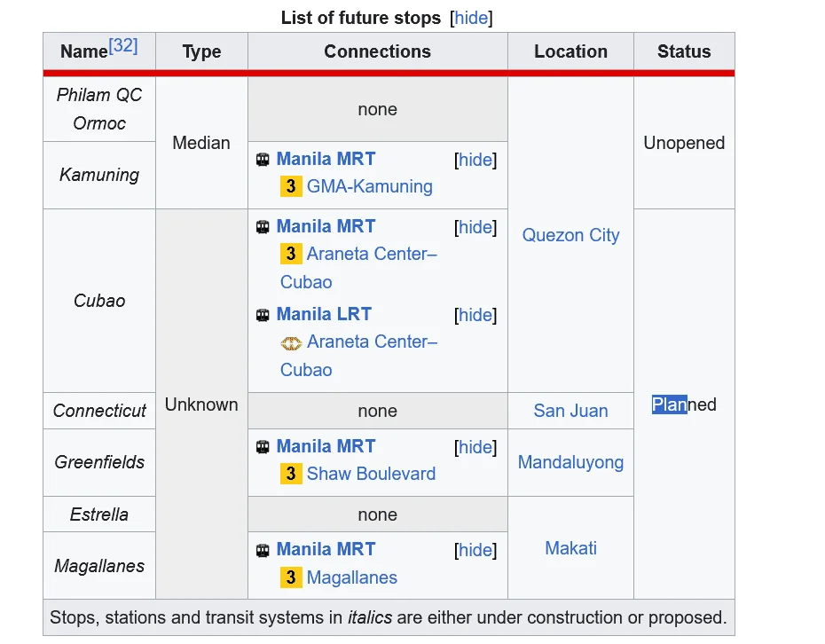Open the Manila LRT link
The width and height of the screenshot is (825, 644).
(x=324, y=314)
